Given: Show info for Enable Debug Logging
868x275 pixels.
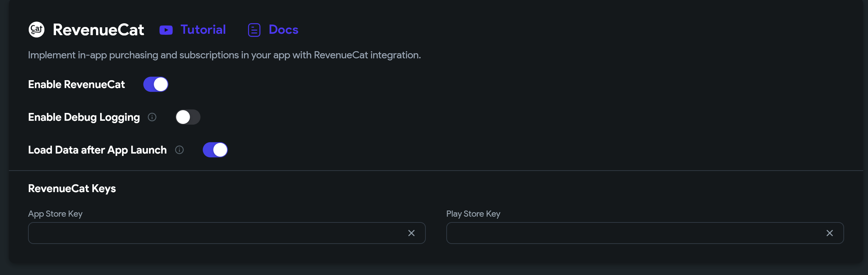Looking at the screenshot, I should click(x=152, y=117).
